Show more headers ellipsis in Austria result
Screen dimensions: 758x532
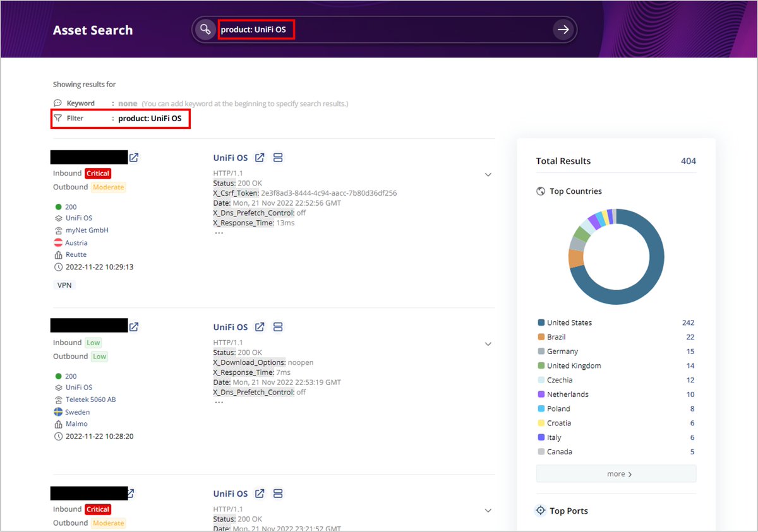coord(219,233)
